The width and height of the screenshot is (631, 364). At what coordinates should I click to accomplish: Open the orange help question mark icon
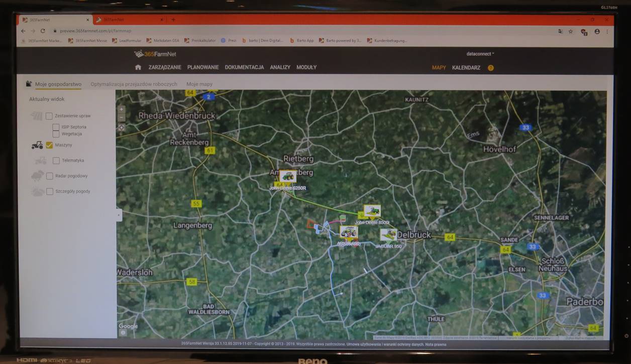(x=491, y=68)
